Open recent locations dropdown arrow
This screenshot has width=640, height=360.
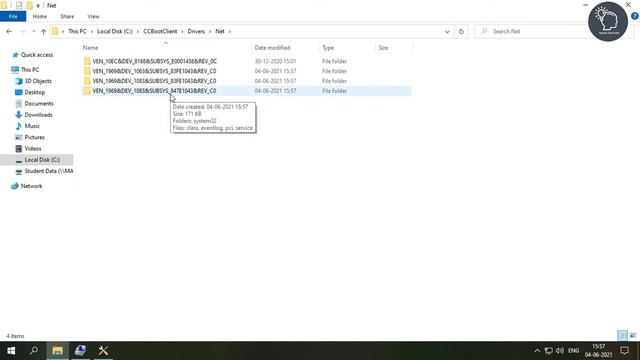pos(33,31)
